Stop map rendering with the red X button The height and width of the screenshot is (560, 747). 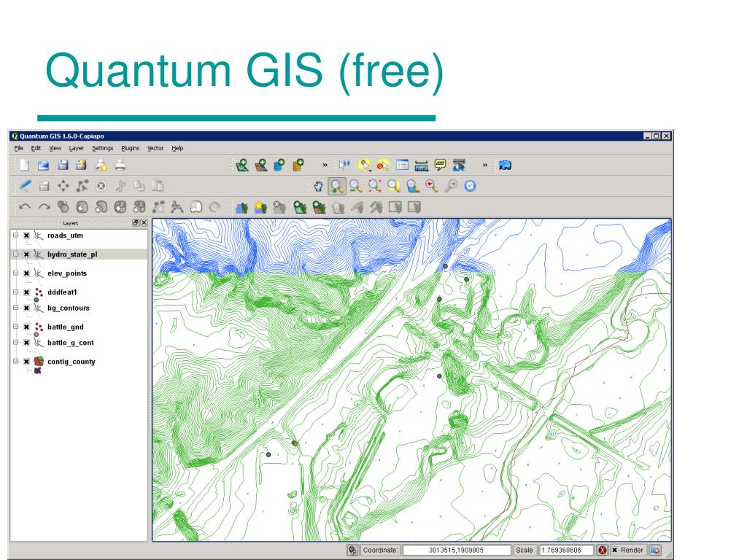pos(603,550)
